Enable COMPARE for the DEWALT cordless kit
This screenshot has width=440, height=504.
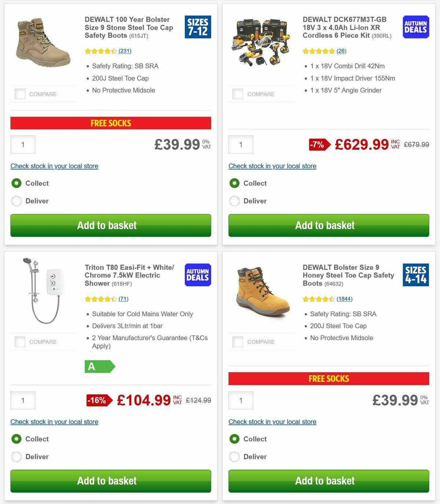pos(238,94)
